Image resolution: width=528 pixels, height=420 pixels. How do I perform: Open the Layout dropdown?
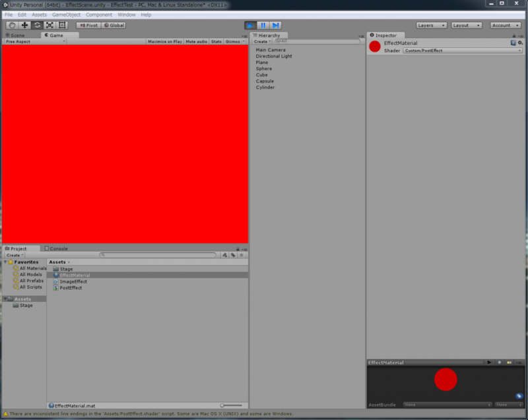[x=467, y=25]
